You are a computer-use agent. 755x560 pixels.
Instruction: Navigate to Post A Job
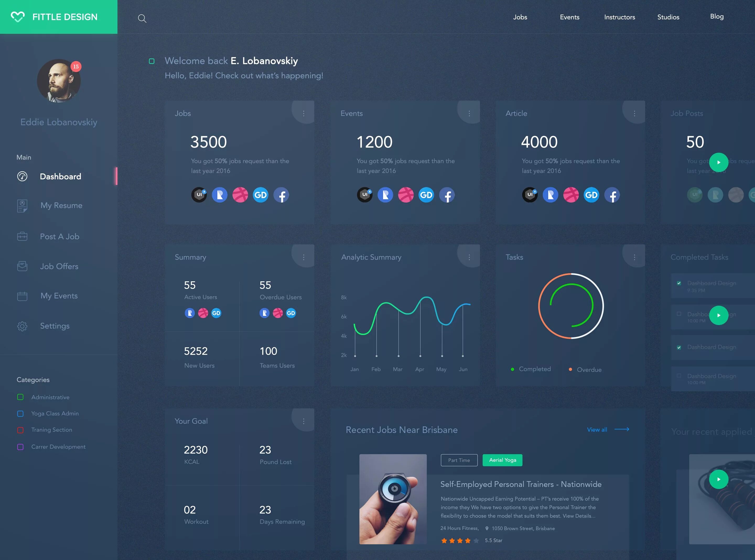59,236
